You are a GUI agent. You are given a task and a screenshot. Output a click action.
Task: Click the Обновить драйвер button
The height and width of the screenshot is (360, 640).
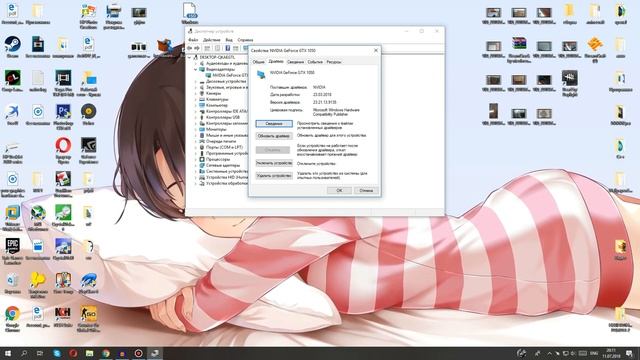(x=274, y=136)
